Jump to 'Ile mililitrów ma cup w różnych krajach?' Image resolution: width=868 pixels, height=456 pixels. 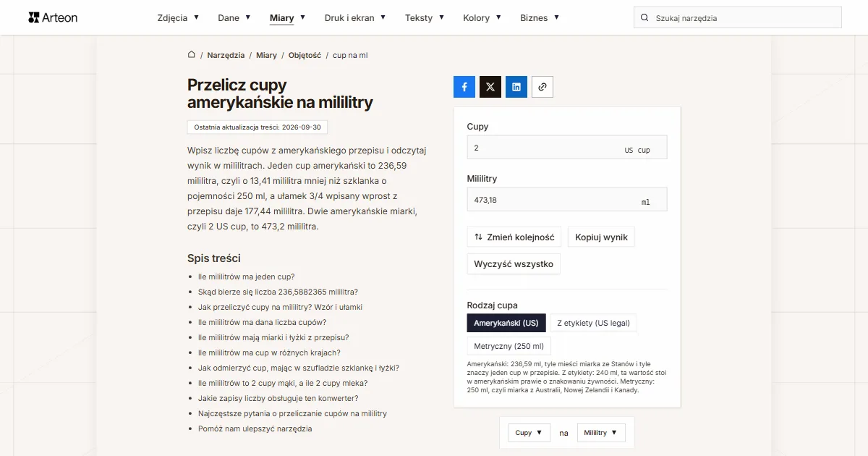[269, 352]
